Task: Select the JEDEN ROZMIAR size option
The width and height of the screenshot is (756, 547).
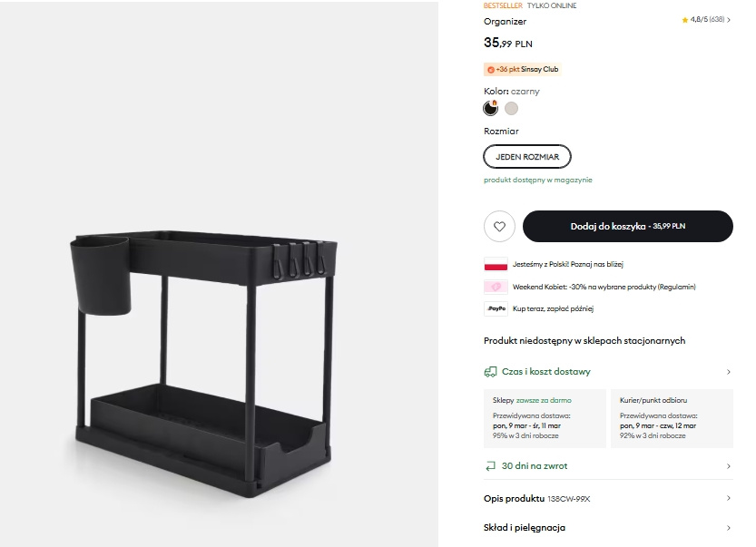Action: pyautogui.click(x=527, y=157)
